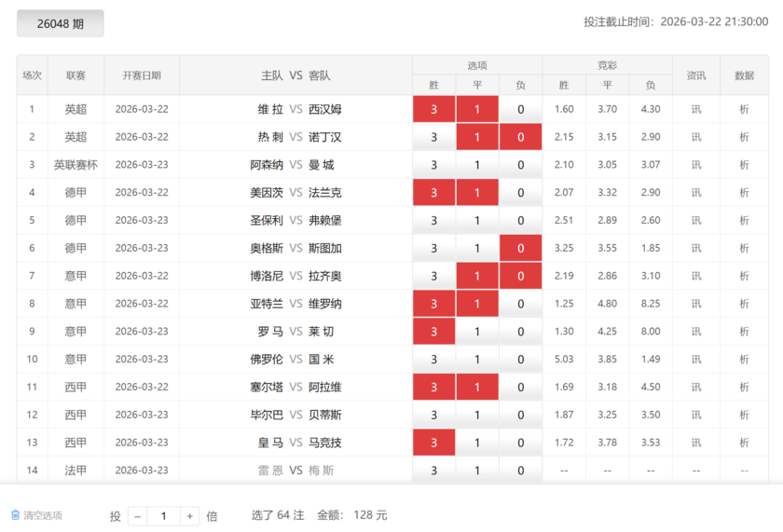This screenshot has width=783, height=532.
Task: Click the 竞彩 odds group header
Action: pos(607,65)
